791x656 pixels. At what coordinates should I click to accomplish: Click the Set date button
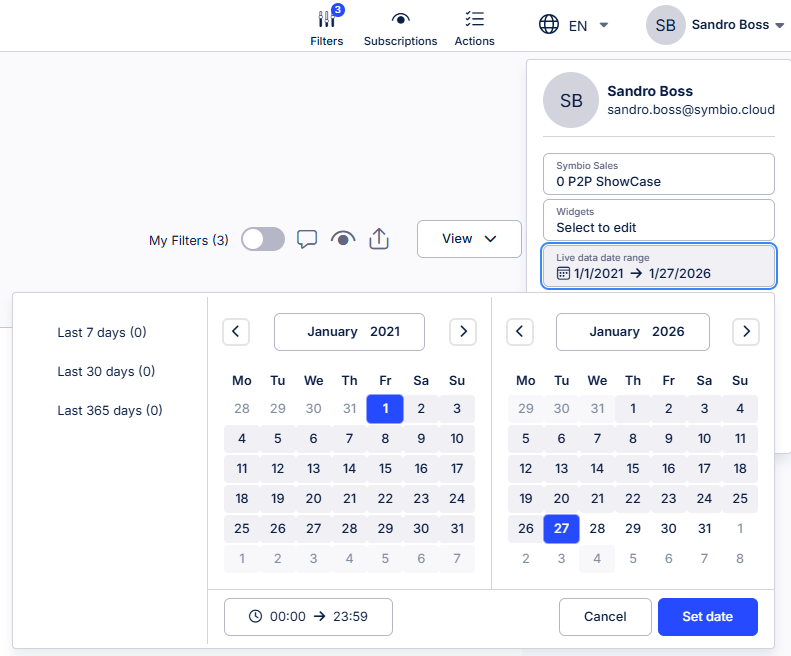pos(707,617)
